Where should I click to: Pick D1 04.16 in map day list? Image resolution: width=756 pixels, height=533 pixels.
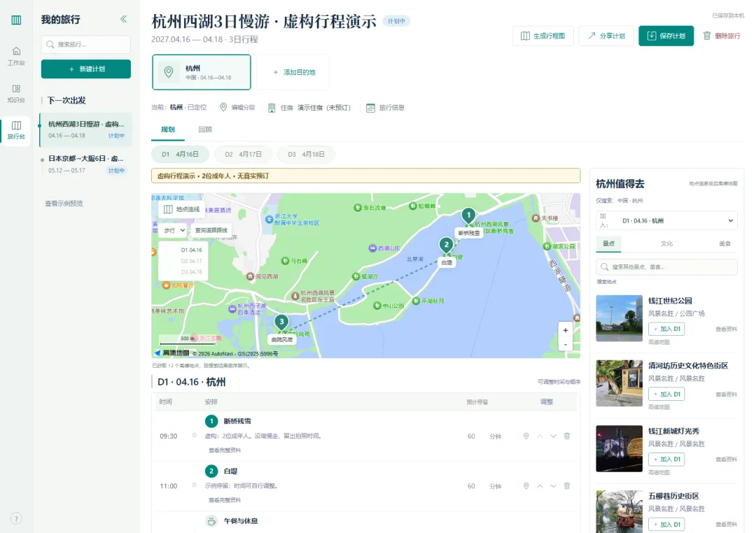[x=191, y=250]
